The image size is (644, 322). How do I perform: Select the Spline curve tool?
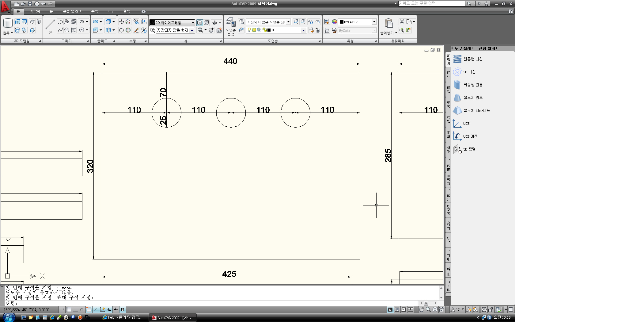pos(60,30)
